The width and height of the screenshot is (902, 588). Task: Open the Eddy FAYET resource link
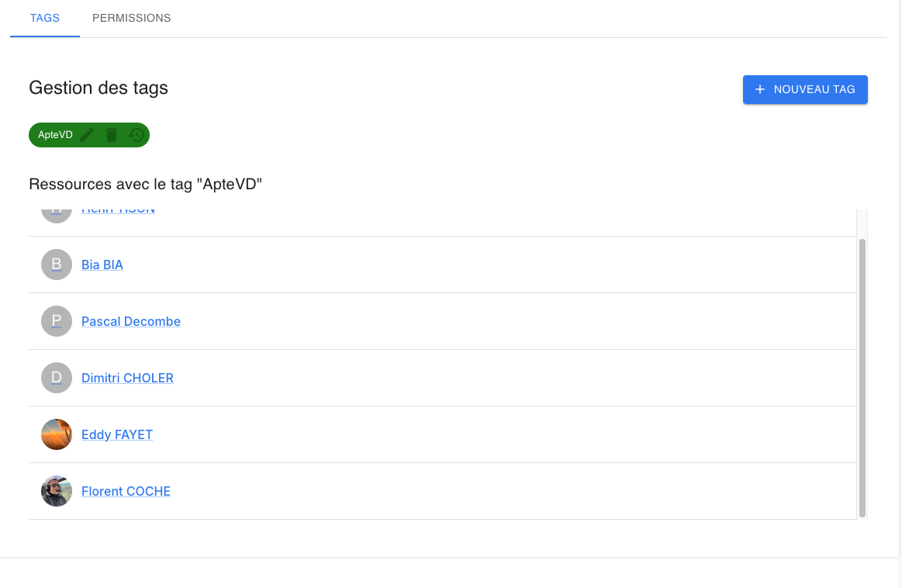[117, 434]
